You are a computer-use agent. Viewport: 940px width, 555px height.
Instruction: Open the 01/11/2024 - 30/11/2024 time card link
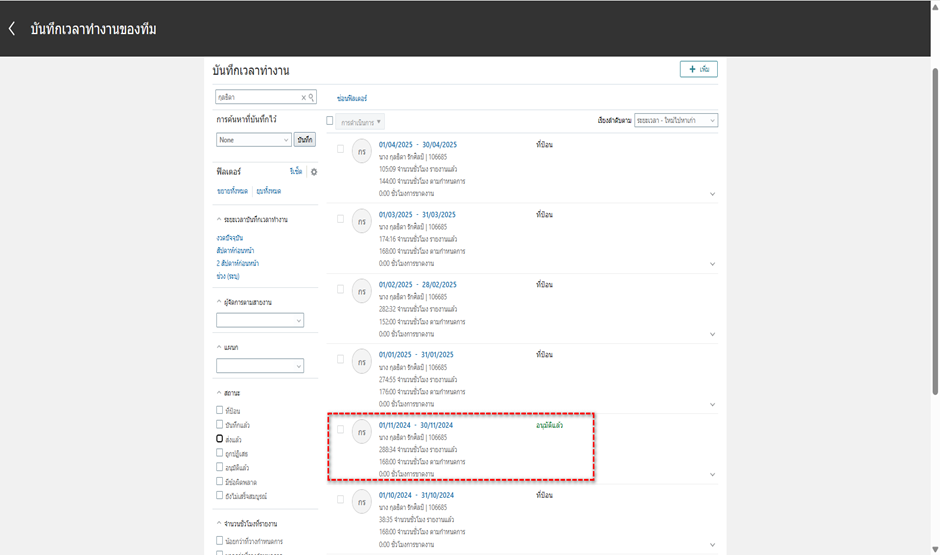pyautogui.click(x=416, y=425)
